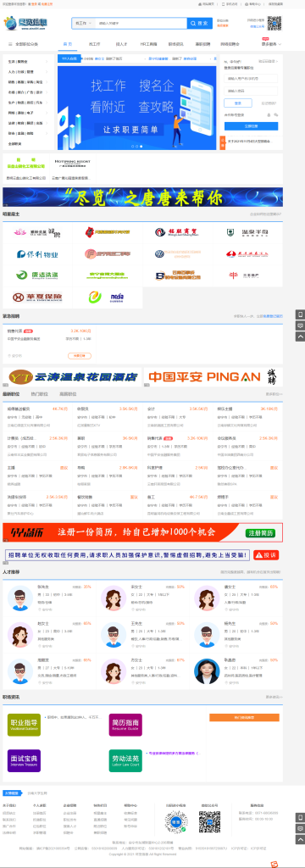Open the header QR code image
The width and height of the screenshot is (305, 868).
(274, 23)
